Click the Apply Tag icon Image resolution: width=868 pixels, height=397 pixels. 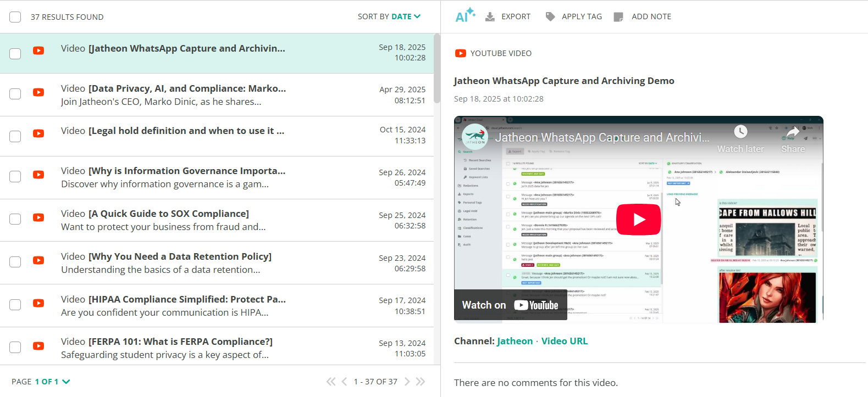pos(550,17)
